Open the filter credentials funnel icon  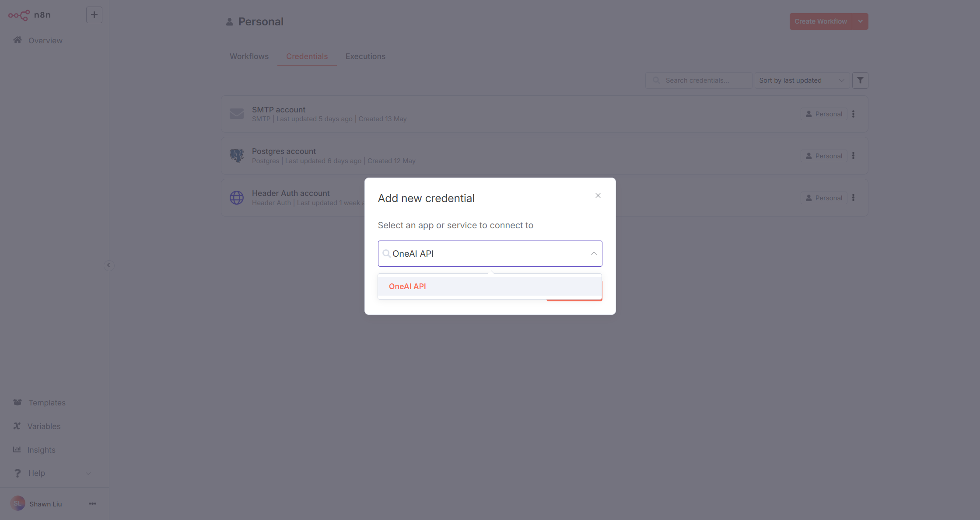[x=860, y=80]
